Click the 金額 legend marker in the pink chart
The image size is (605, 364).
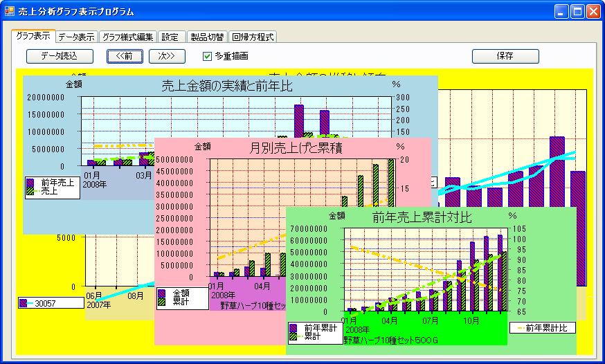click(x=162, y=293)
